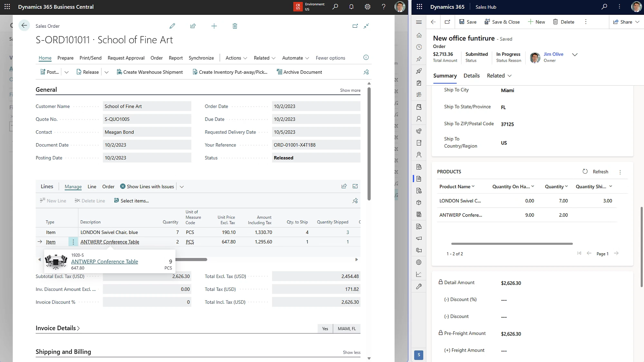Click the search magnifier in Business Central

[335, 6]
